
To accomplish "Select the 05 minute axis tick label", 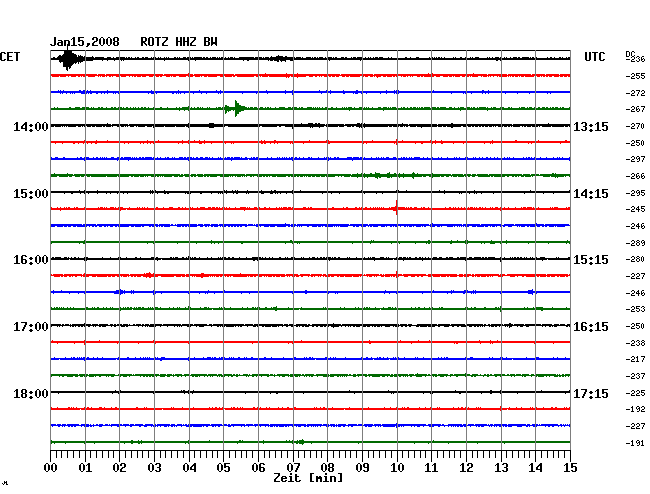I will tap(223, 468).
